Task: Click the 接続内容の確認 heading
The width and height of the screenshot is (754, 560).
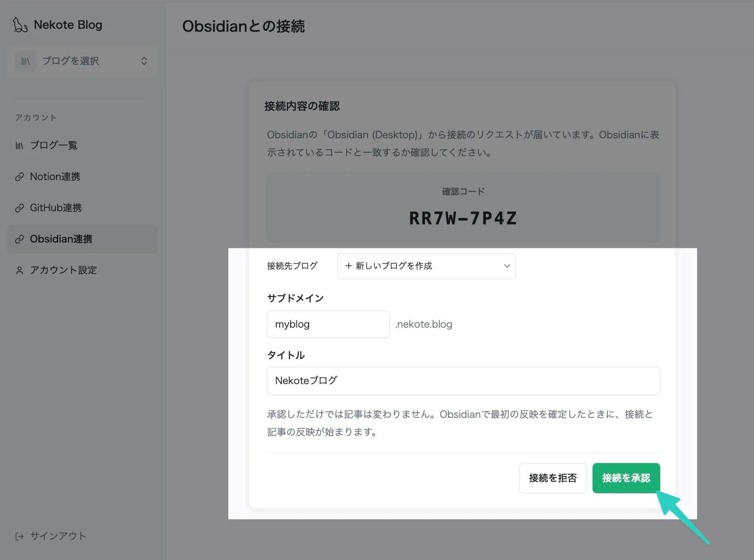Action: coord(302,106)
